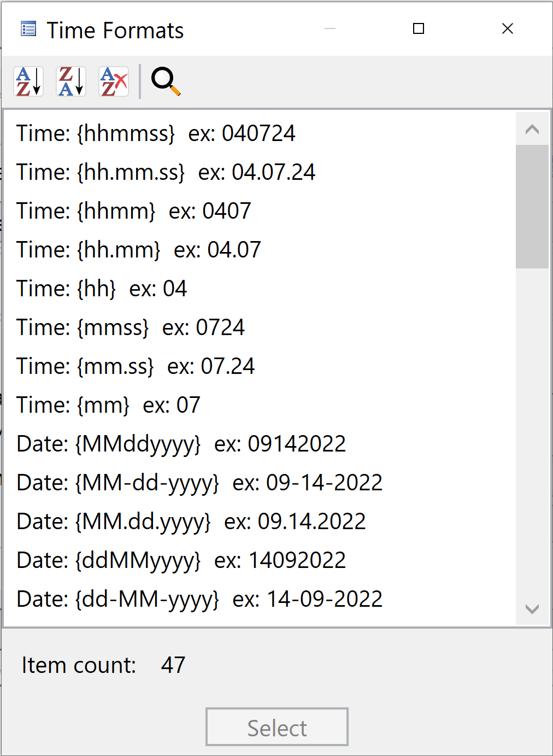Open search with the magnifying glass icon
Screen dimensions: 553x756
click(166, 81)
